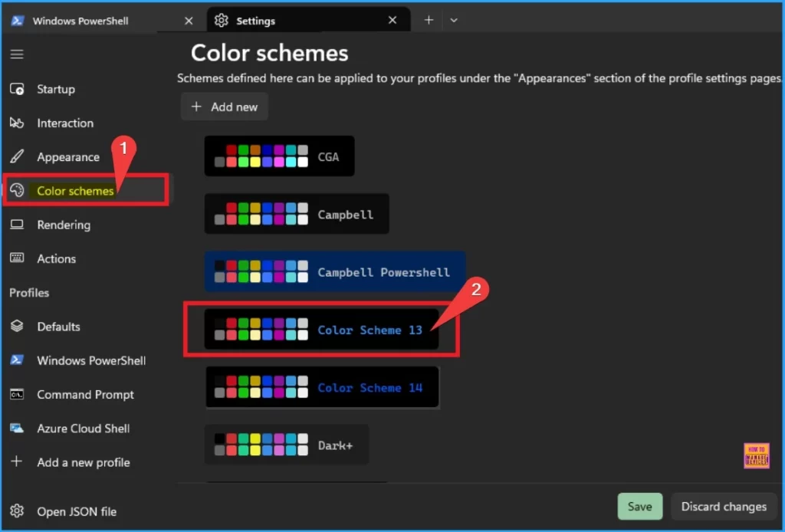The image size is (785, 532).
Task: Expand the new tab profile dropdown arrow
Action: click(x=454, y=21)
